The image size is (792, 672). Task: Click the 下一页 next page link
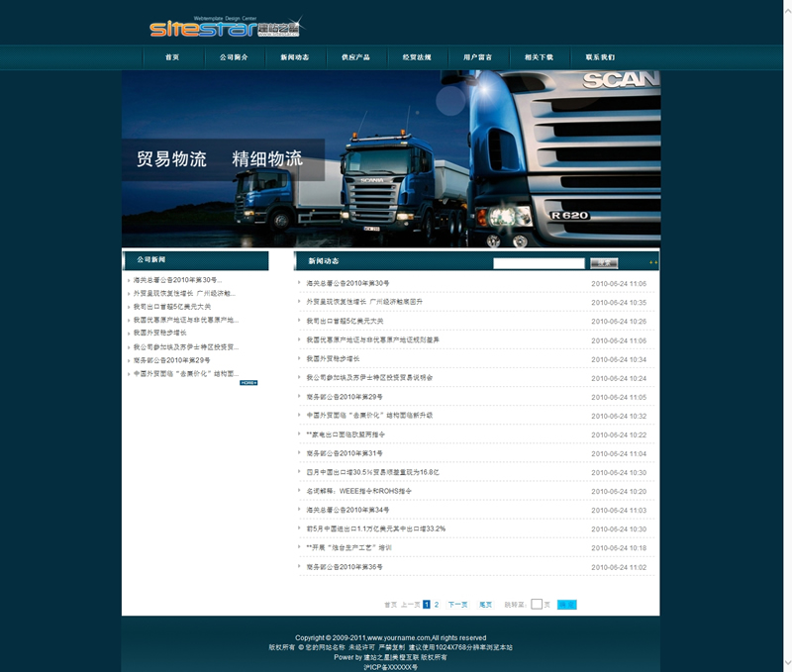click(x=457, y=604)
